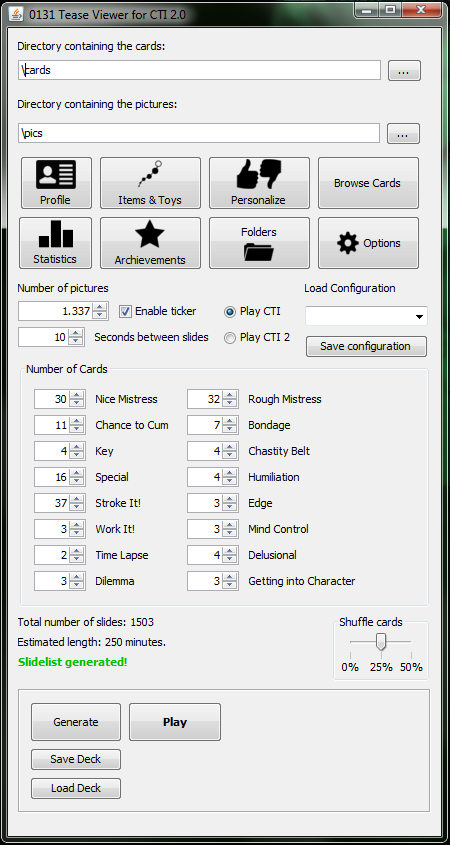Click the cards directory text field
This screenshot has height=845, width=450.
199,70
